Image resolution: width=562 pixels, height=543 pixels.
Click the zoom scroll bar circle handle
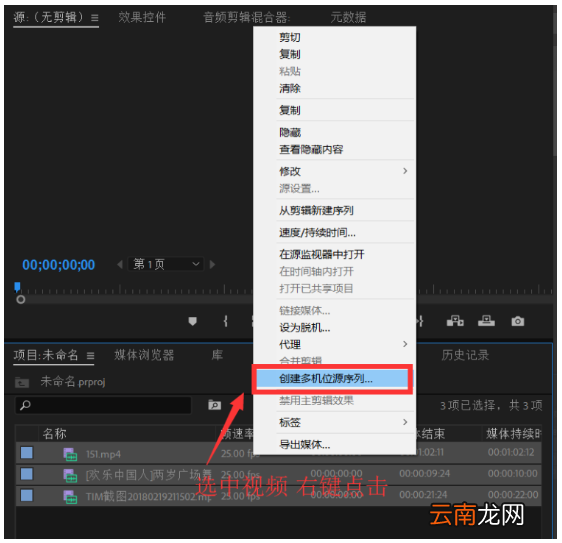(21, 299)
